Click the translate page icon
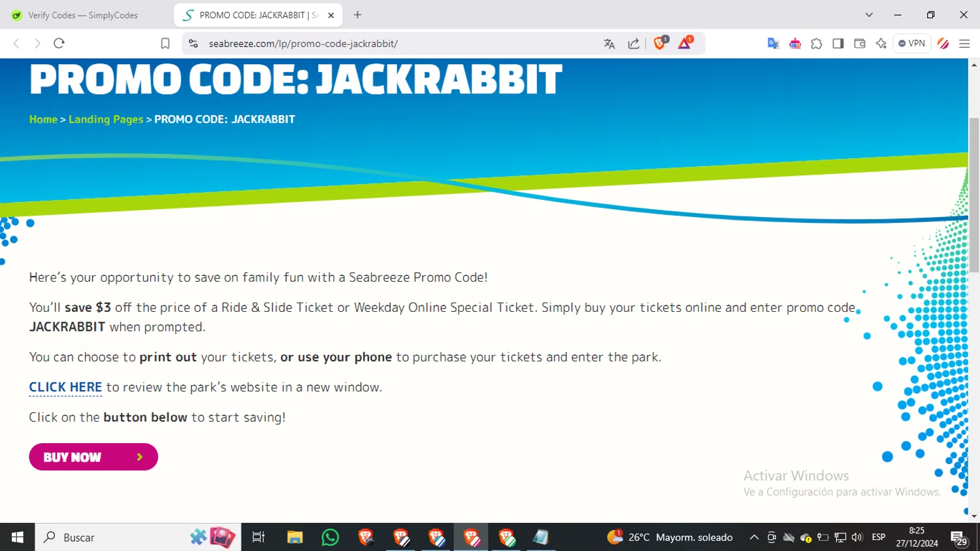 [x=610, y=44]
